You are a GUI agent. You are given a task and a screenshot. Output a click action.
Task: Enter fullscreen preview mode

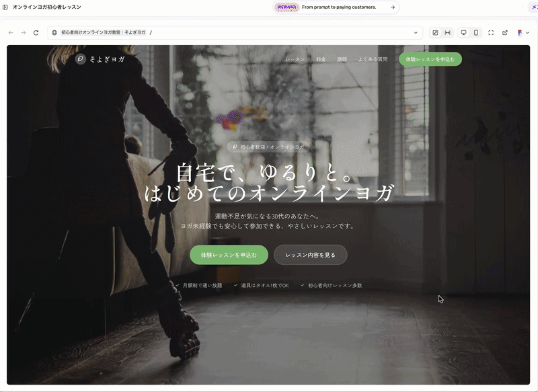[491, 32]
